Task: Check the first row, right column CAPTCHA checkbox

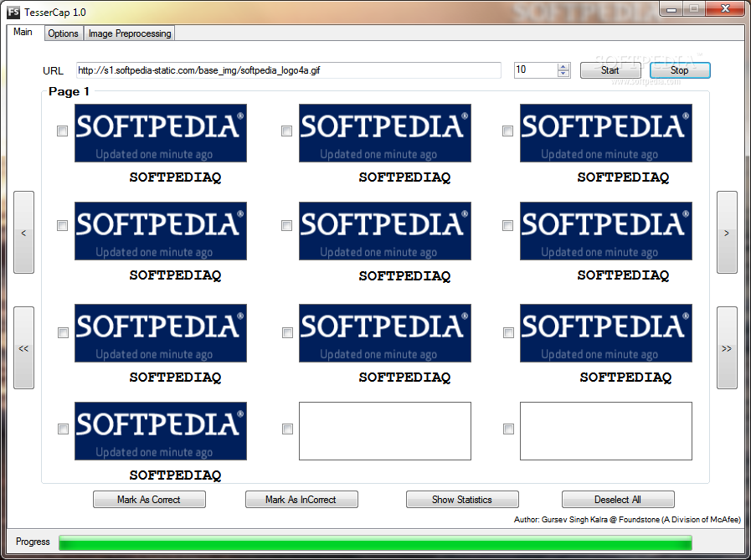Action: 507,131
